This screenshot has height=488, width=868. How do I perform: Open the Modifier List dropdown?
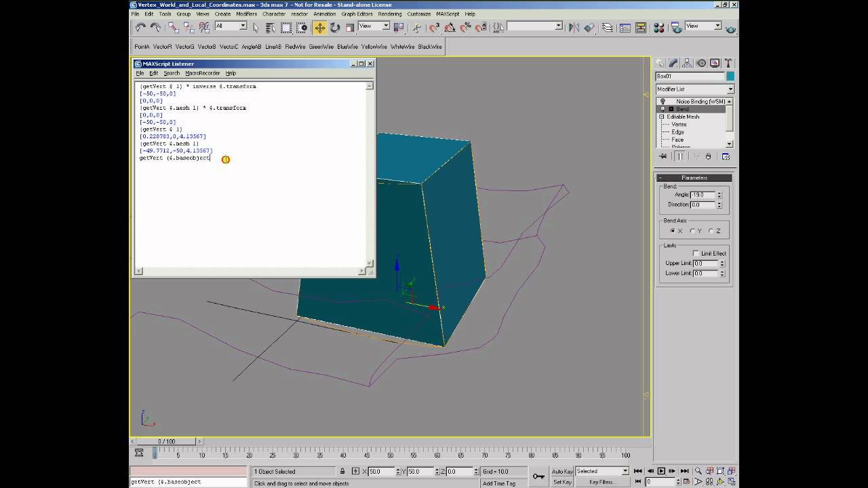click(x=694, y=89)
